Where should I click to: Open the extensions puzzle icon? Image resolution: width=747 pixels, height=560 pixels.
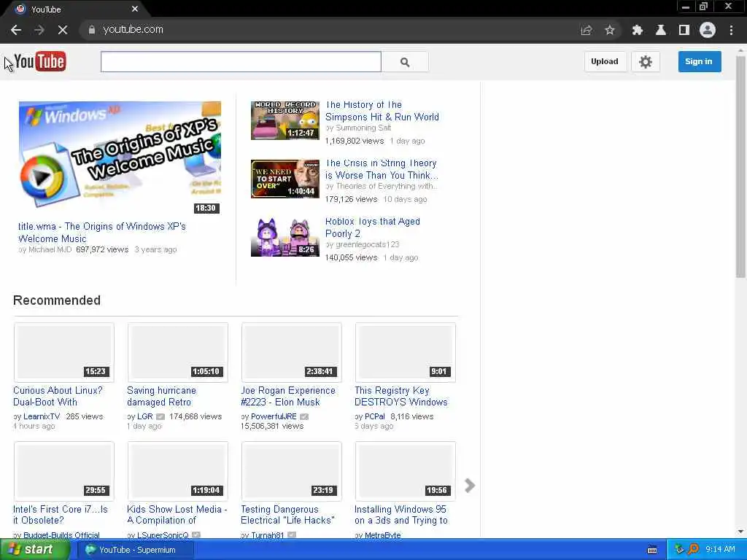tap(637, 30)
